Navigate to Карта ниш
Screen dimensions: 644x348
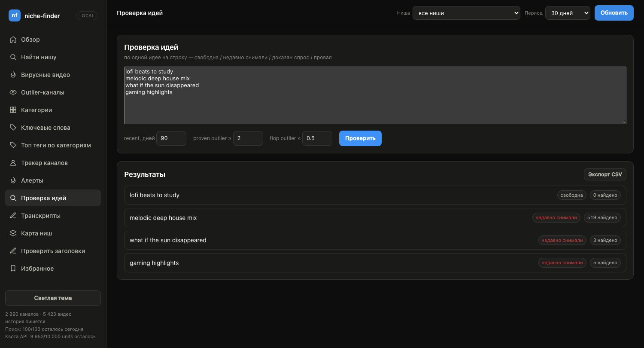coord(53,233)
